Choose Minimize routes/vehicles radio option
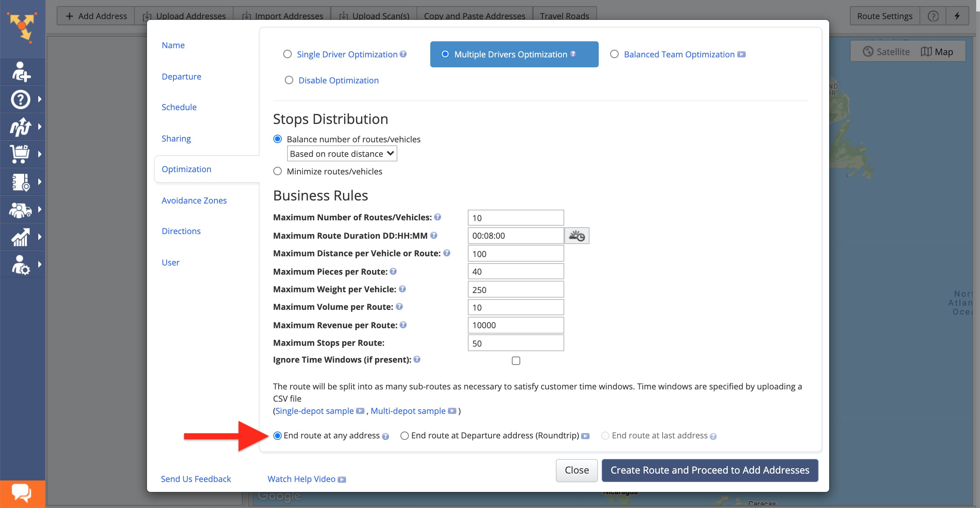Viewport: 980px width, 508px height. [x=278, y=171]
